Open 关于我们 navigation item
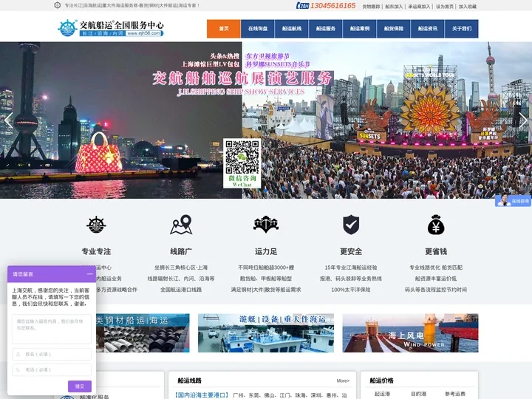 coord(461,29)
